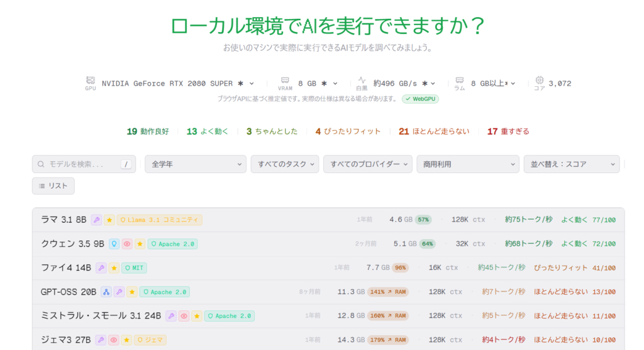644x350 pixels.
Task: Click the lightbulb icon next to クウェン 3.5 9B
Action: (114, 244)
